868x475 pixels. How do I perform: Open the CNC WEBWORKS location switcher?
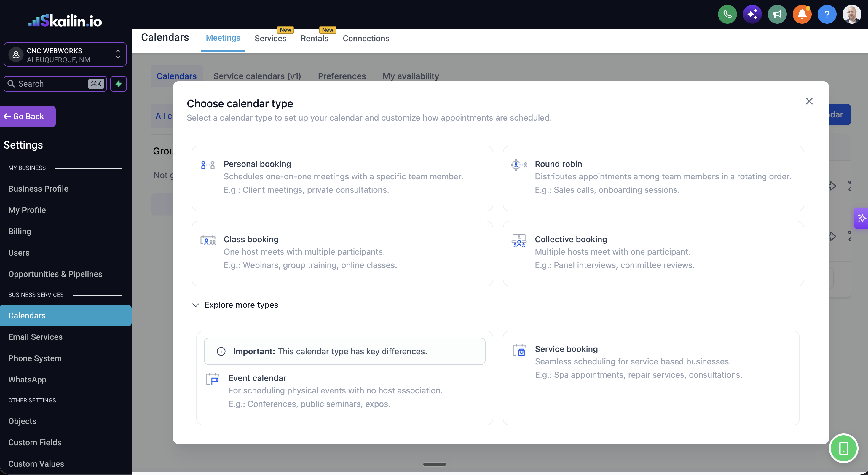click(x=65, y=55)
